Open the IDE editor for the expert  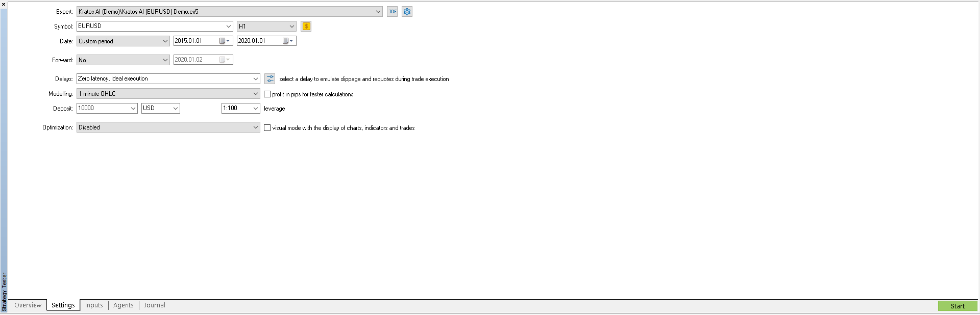click(x=392, y=12)
